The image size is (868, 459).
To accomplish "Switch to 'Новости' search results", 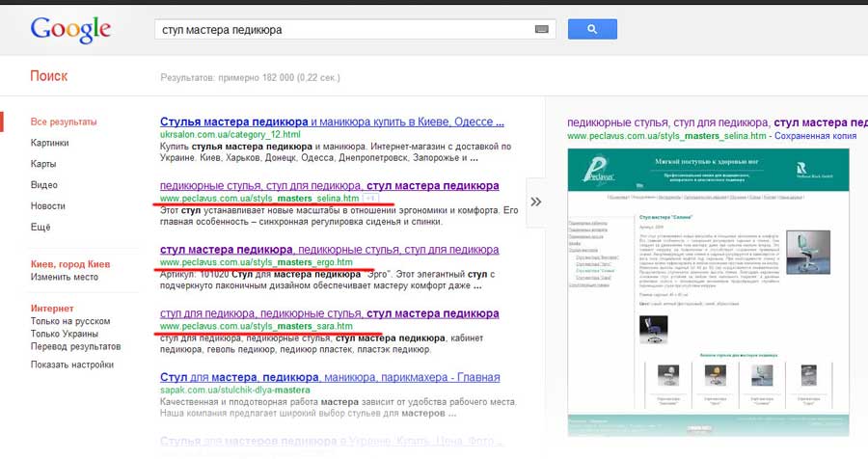I will [47, 206].
